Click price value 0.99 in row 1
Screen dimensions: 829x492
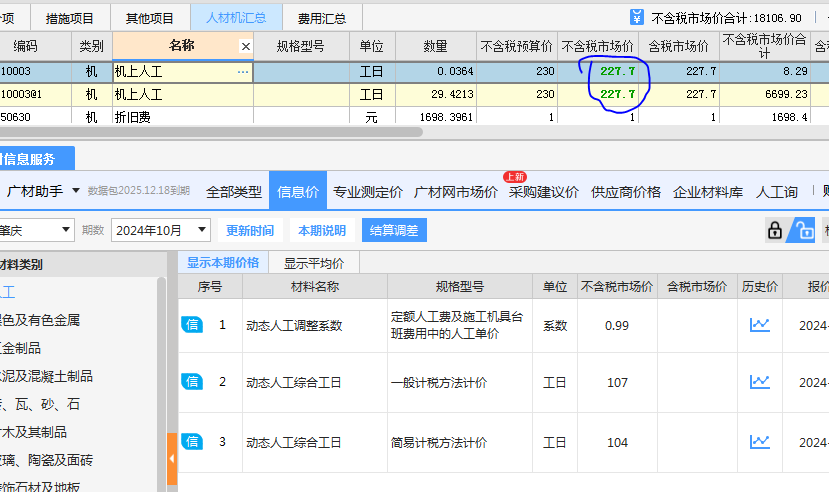coord(617,326)
